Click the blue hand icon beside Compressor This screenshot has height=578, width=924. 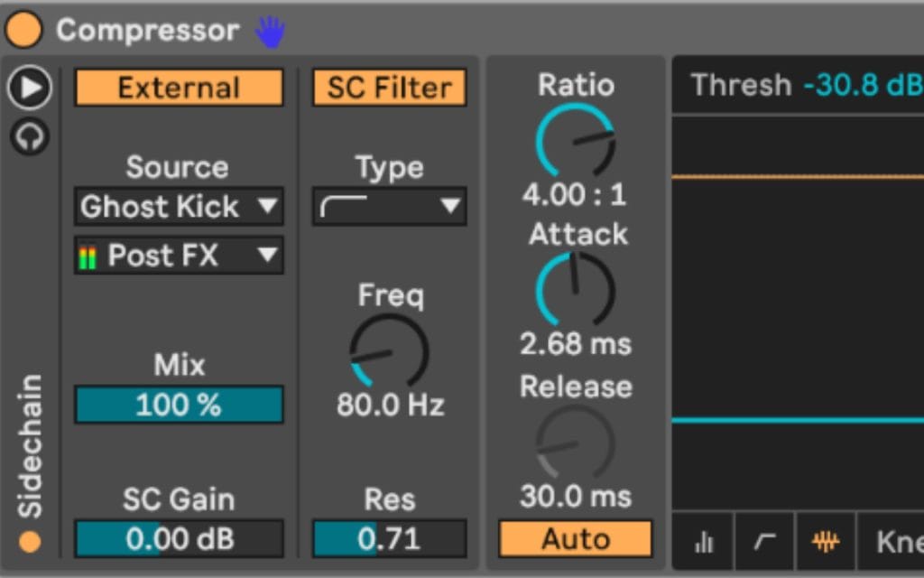(269, 32)
